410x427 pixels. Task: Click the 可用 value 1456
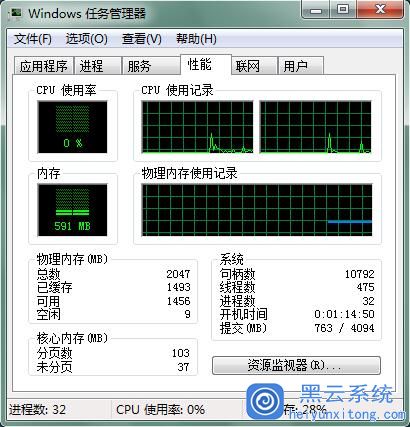tap(179, 301)
